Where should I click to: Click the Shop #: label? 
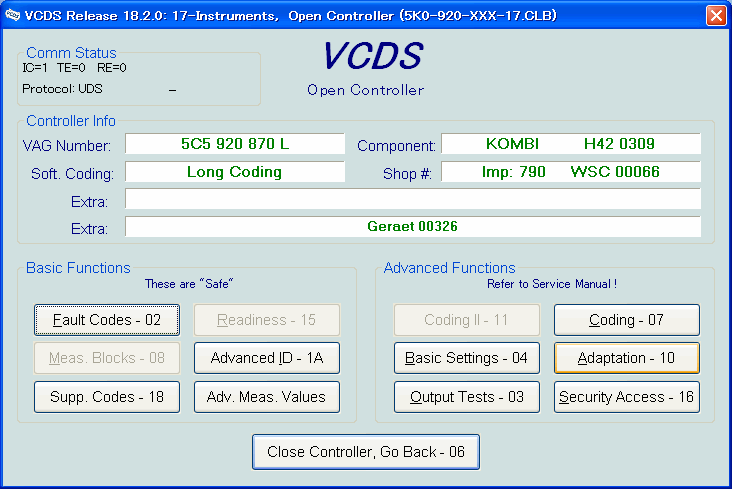click(407, 174)
